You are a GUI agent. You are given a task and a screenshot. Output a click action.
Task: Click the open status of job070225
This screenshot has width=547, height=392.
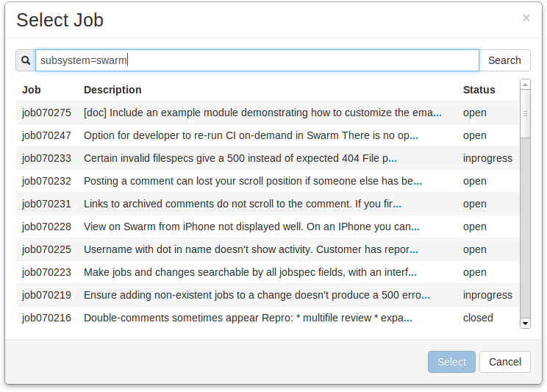474,249
